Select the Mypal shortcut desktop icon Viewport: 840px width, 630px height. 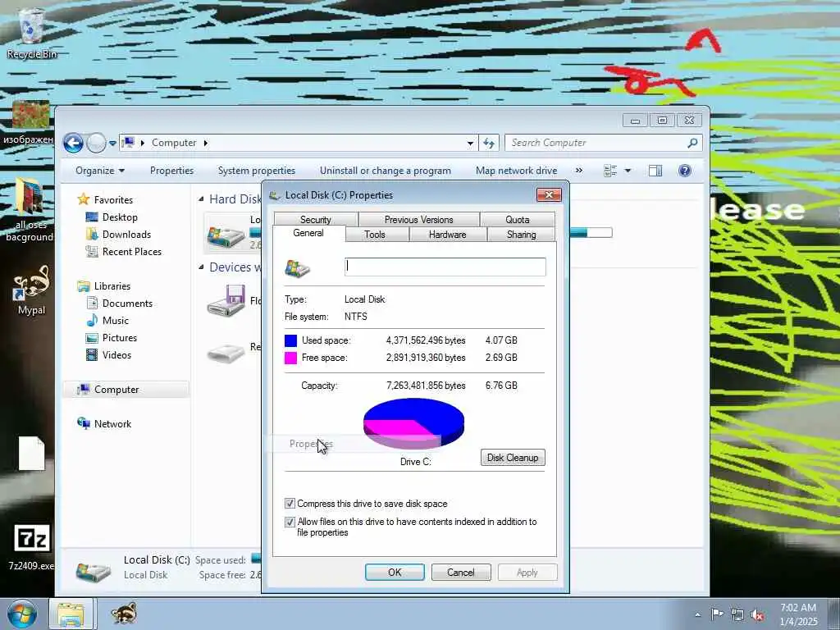point(31,290)
